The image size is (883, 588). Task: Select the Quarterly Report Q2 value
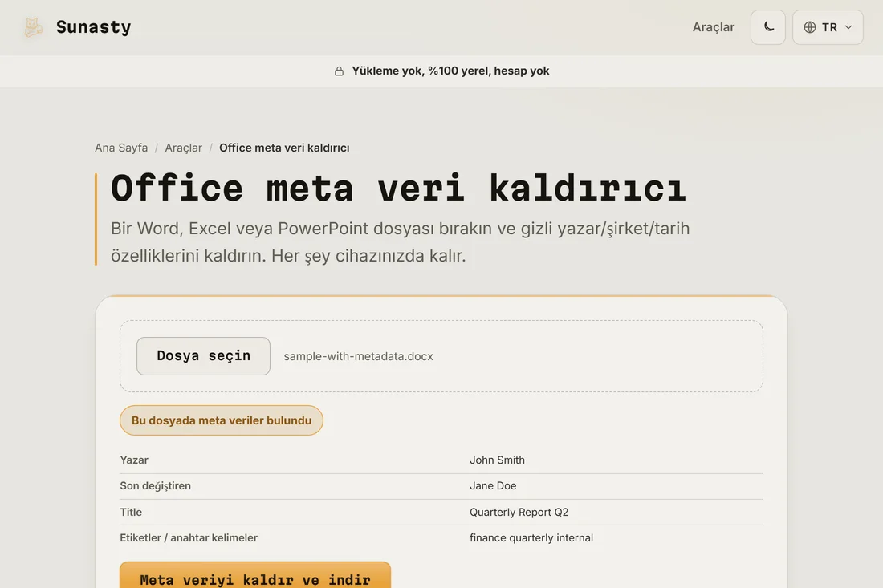(519, 512)
